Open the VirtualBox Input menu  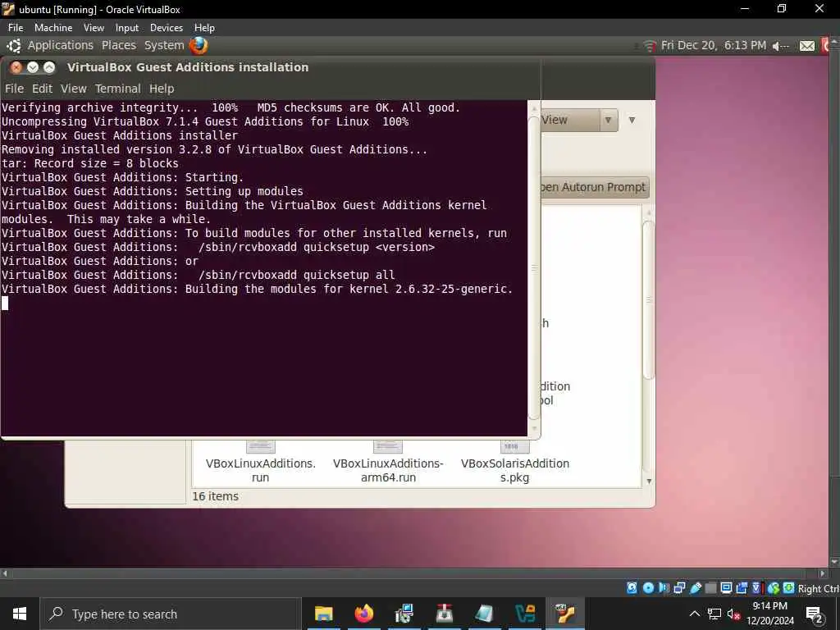[x=127, y=27]
